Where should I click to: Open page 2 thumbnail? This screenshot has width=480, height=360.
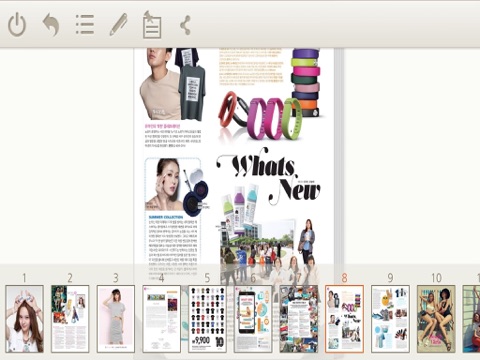pos(70,319)
